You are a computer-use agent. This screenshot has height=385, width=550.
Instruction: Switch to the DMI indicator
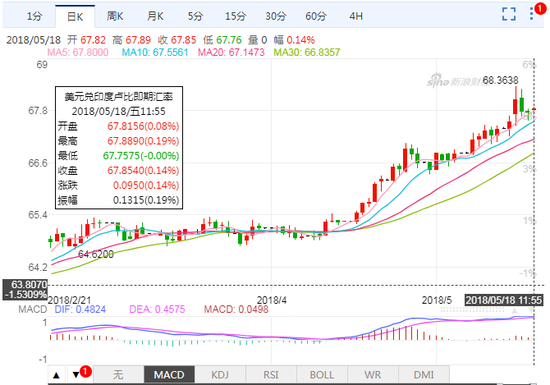424,375
